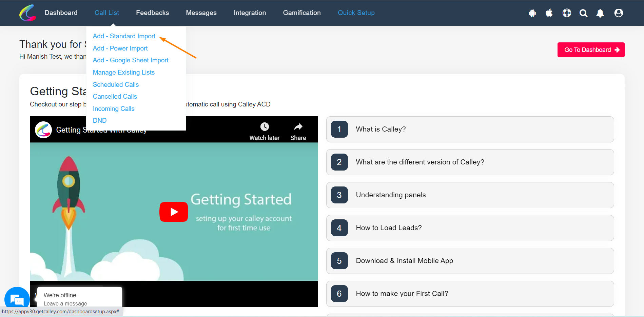Screen dimensions: 644x317
Task: Expand 'different version of Calley' step
Action: point(470,162)
